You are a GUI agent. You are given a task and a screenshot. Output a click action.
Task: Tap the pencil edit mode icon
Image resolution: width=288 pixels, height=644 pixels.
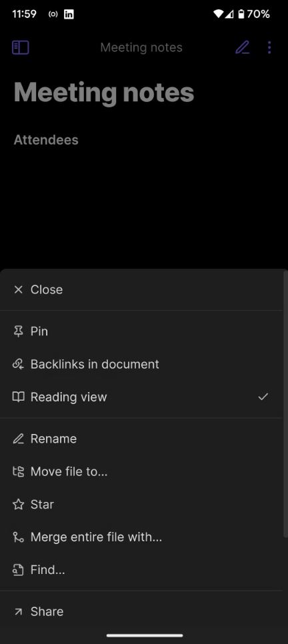[x=243, y=47]
